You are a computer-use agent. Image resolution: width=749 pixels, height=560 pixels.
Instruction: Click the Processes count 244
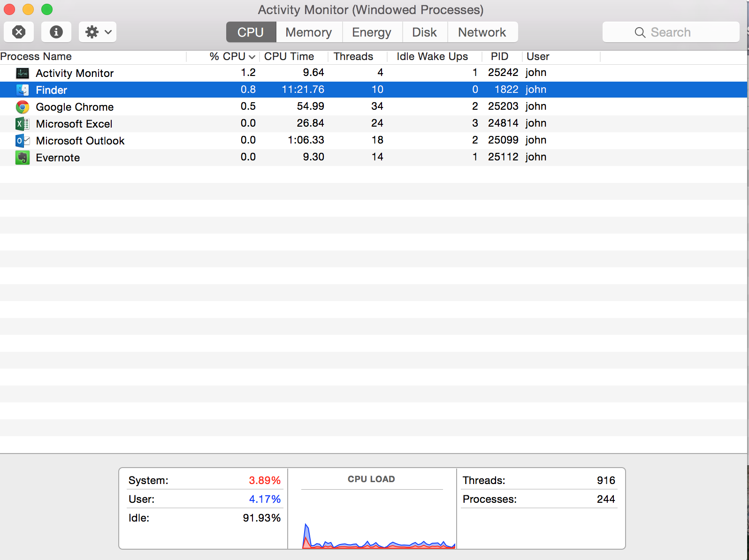point(606,499)
